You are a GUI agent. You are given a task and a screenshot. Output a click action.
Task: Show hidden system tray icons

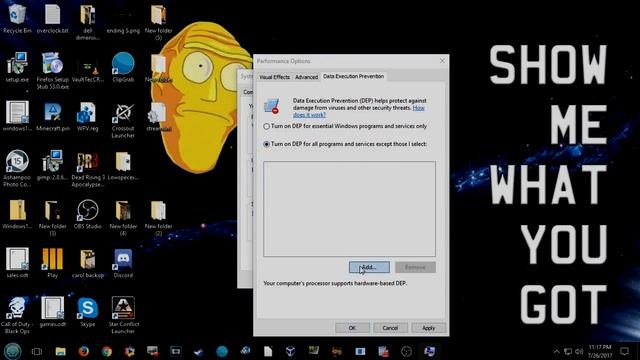point(556,351)
